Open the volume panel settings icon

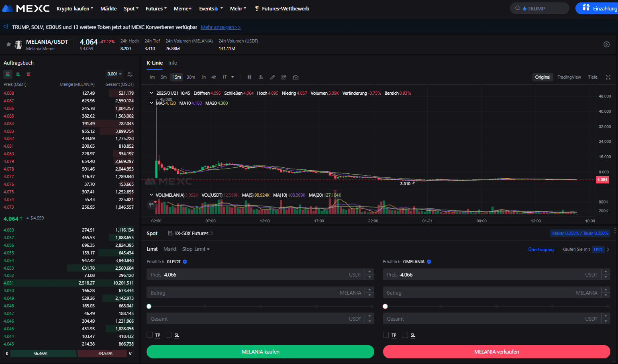[x=151, y=205]
